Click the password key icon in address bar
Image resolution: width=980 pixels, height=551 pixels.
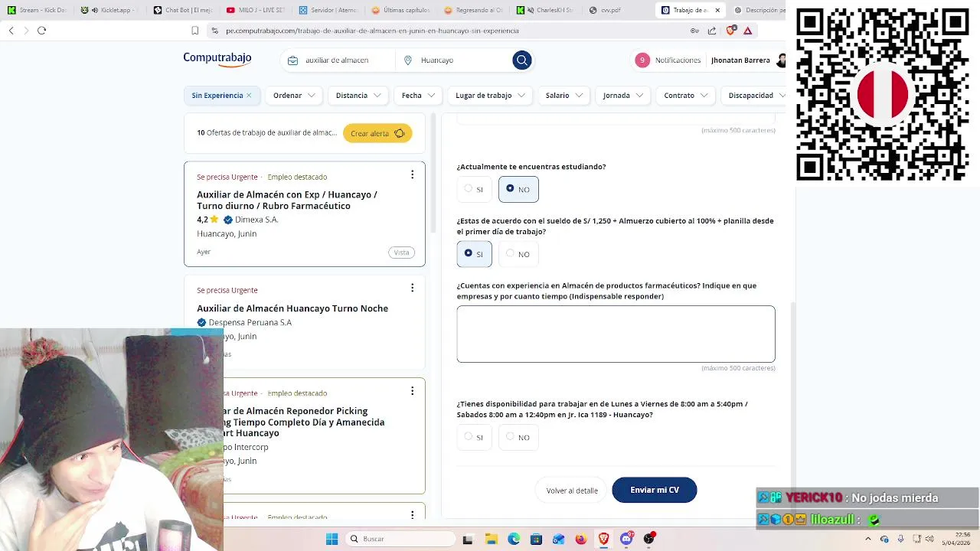(694, 31)
